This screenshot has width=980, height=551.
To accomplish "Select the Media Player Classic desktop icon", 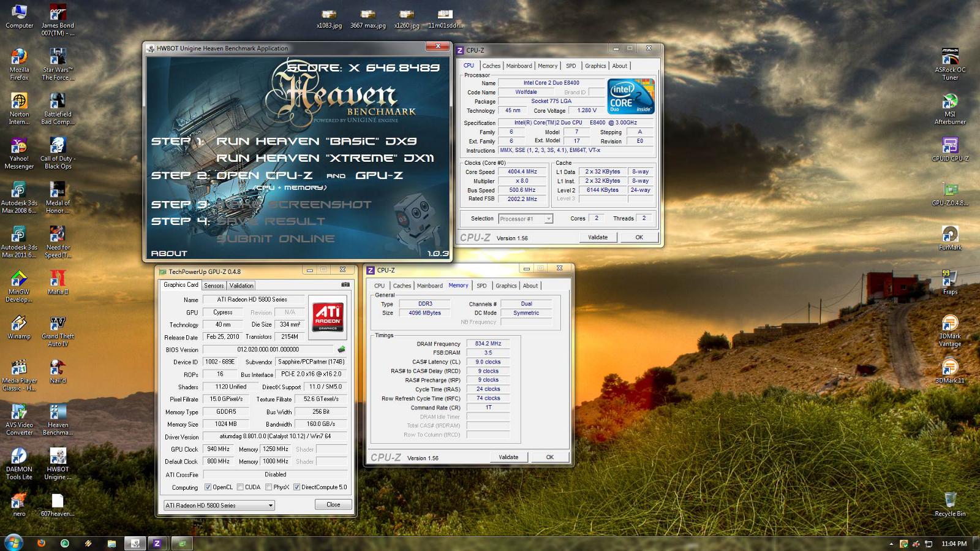I will [x=19, y=375].
